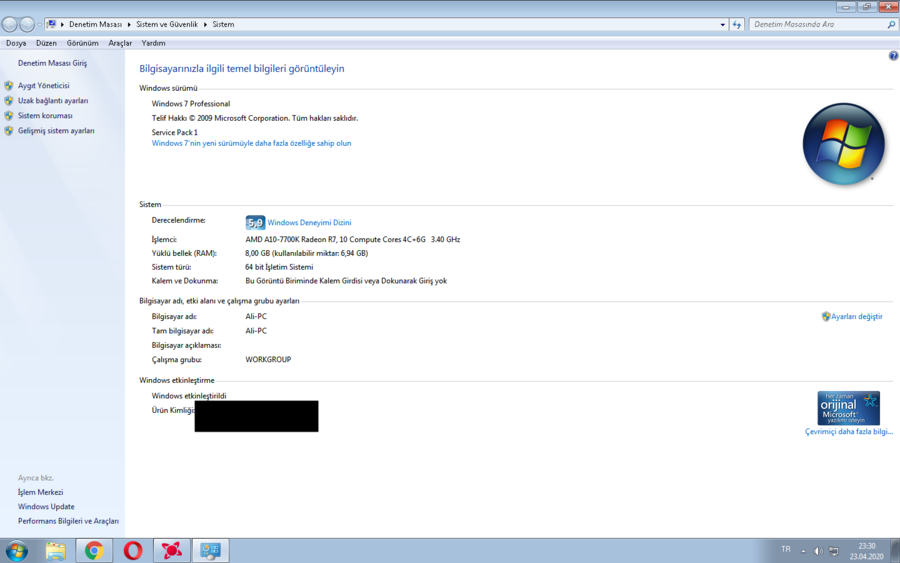900x563 pixels.
Task: Show hidden tray icons arrow
Action: click(x=803, y=551)
